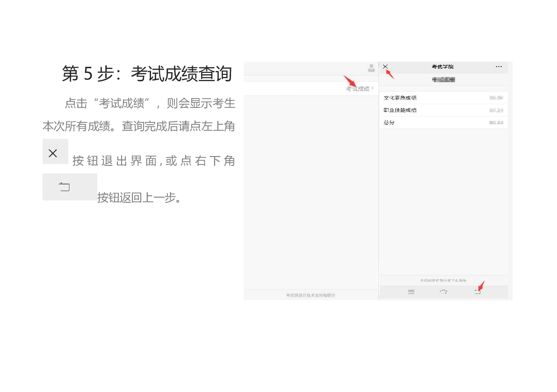Click the 考优学院 page title
Image resolution: width=557 pixels, height=392 pixels.
coord(442,67)
